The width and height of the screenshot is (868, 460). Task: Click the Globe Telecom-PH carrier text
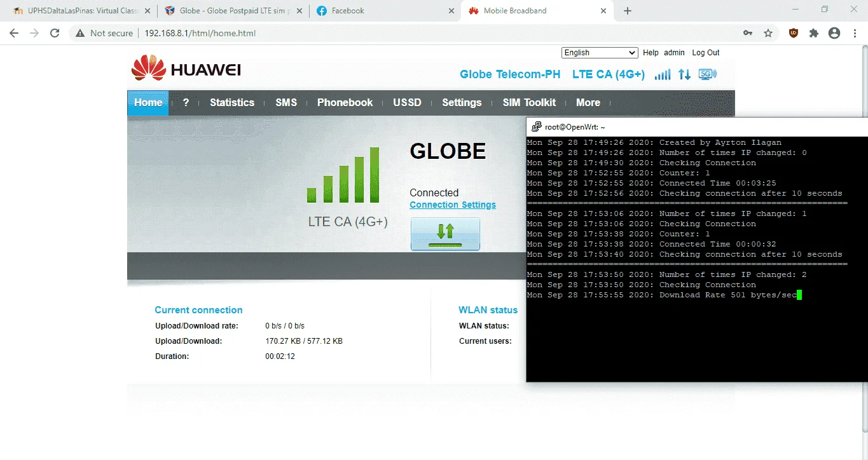coord(510,74)
